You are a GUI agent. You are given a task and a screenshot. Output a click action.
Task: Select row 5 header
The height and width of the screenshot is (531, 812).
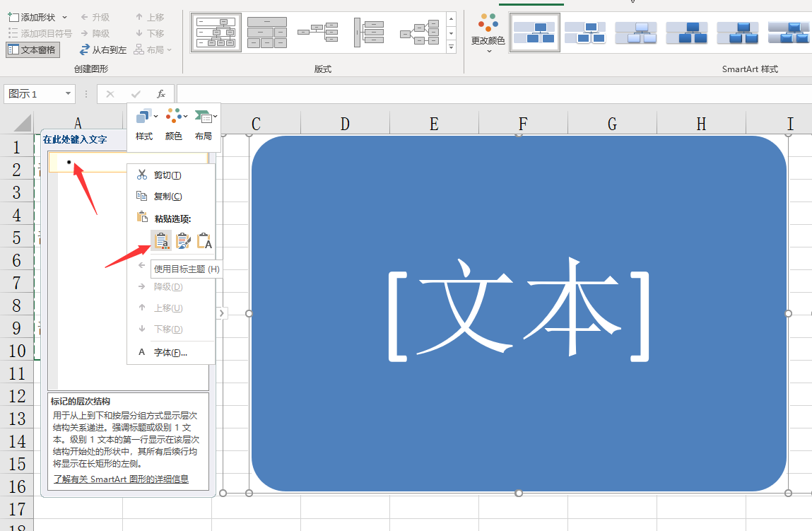[x=17, y=238]
